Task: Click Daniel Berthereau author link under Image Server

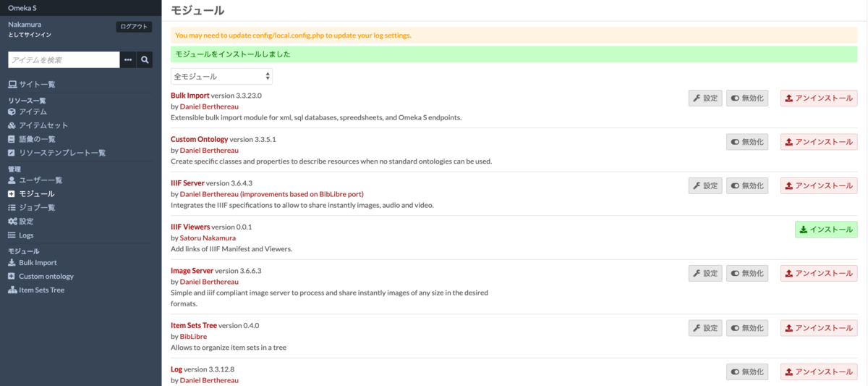Action: [209, 282]
